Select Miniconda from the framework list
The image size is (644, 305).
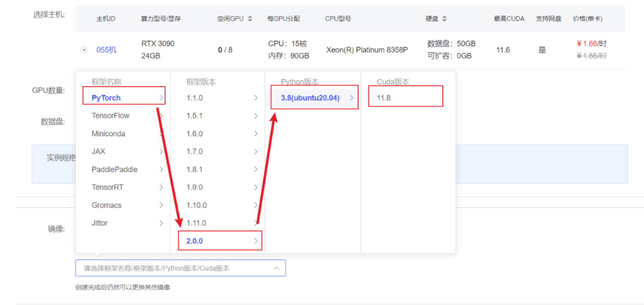(x=108, y=134)
